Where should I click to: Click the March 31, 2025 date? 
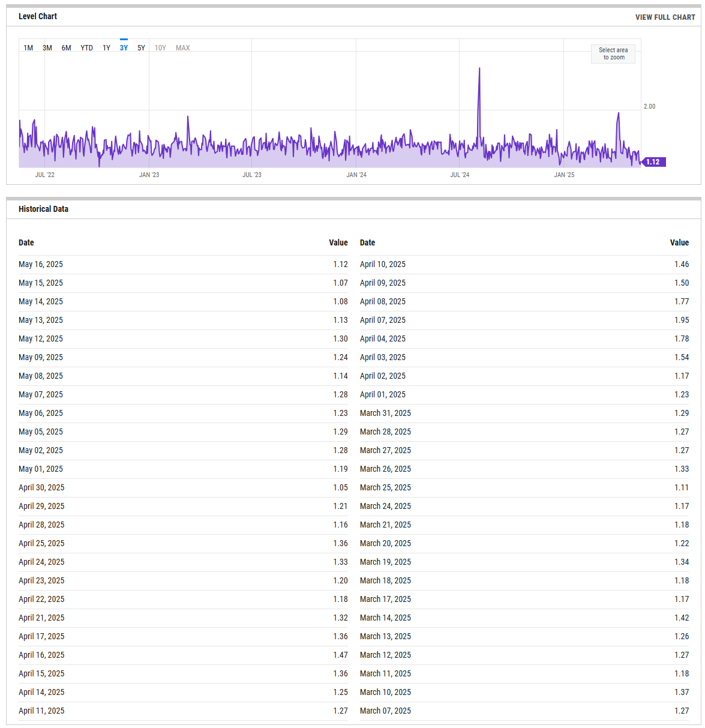pos(386,414)
